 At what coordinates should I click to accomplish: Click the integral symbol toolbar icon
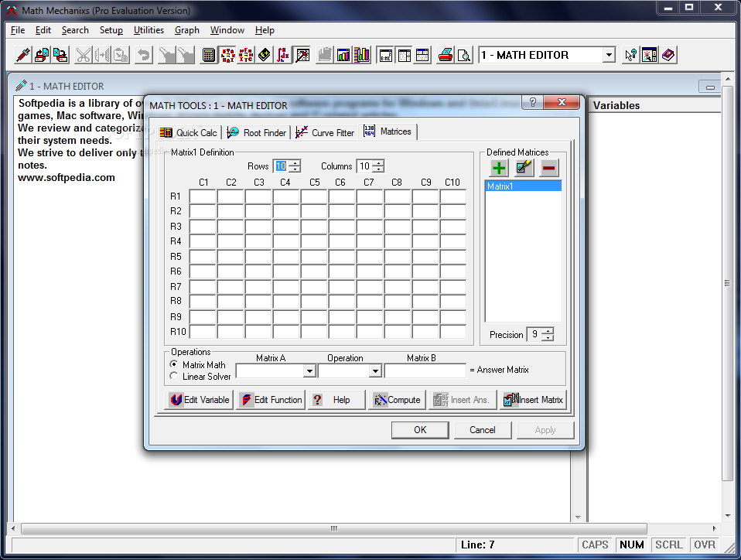point(282,55)
